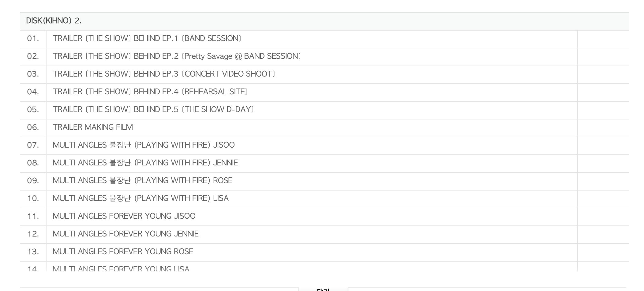Select PLAYING WITH FIRE JENNIE track
The image size is (644, 291).
[145, 163]
